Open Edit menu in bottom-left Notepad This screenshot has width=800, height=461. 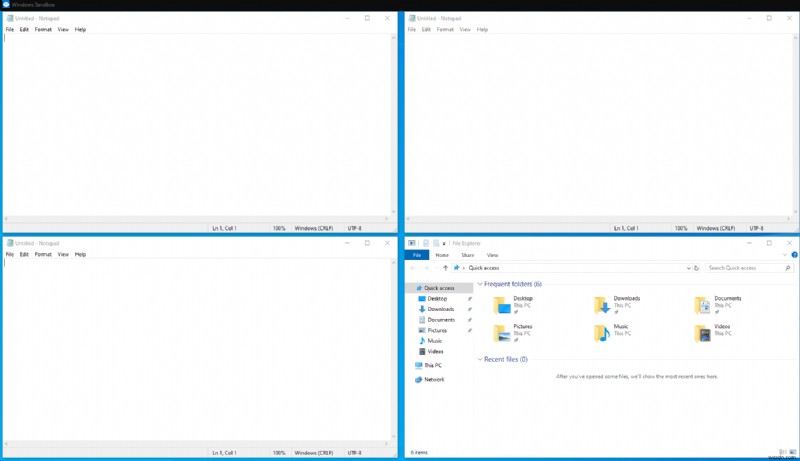[x=24, y=254]
